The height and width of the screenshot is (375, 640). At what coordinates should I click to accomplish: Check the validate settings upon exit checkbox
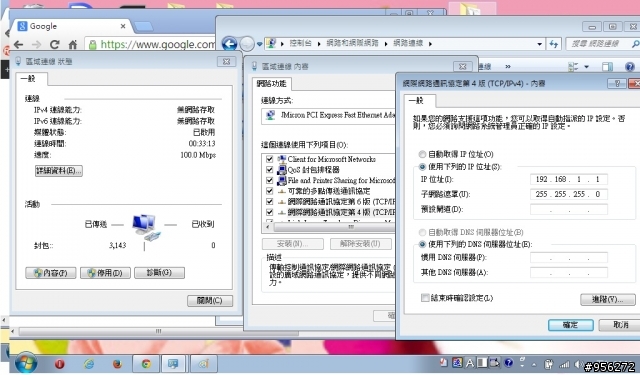(425, 298)
